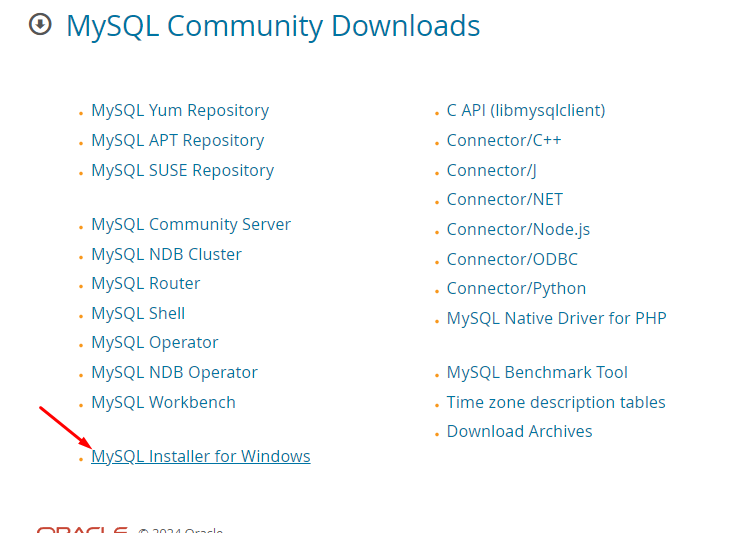Click the MySQL Installer for Windows link
The image size is (731, 533).
(x=201, y=457)
